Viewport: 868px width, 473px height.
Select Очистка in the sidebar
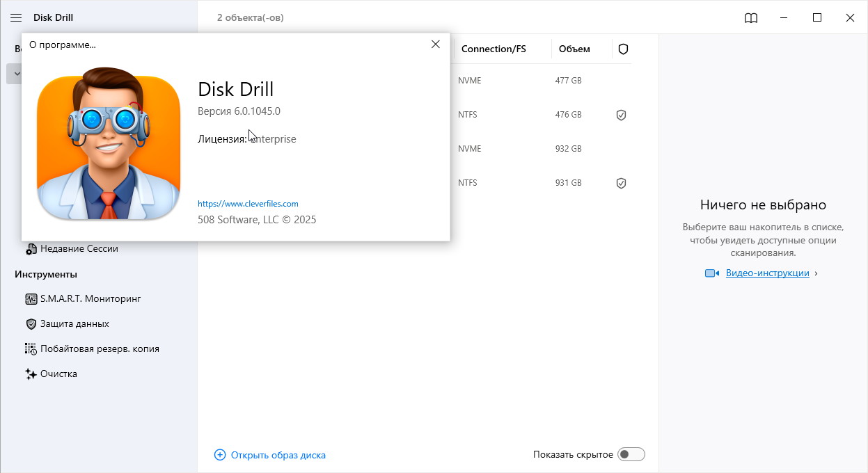58,374
